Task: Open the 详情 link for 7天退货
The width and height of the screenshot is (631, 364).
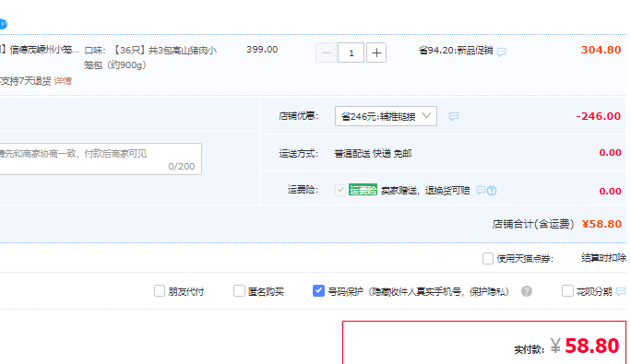Action: coord(63,81)
